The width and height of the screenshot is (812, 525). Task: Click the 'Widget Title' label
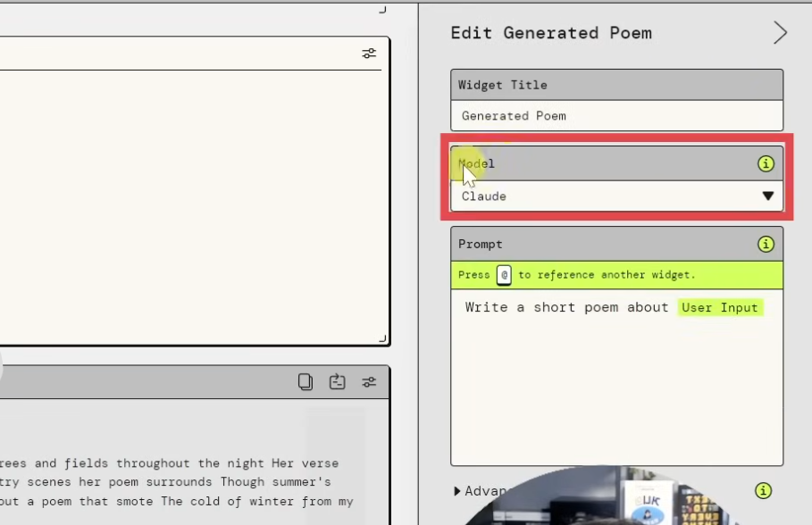click(x=502, y=85)
